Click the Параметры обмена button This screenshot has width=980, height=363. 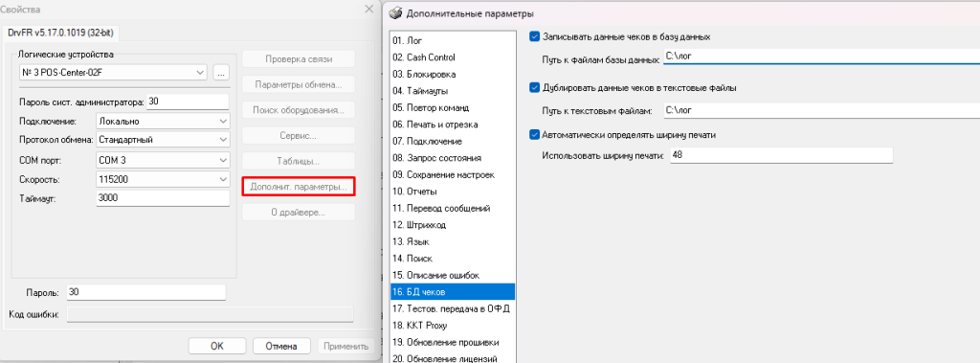point(299,84)
